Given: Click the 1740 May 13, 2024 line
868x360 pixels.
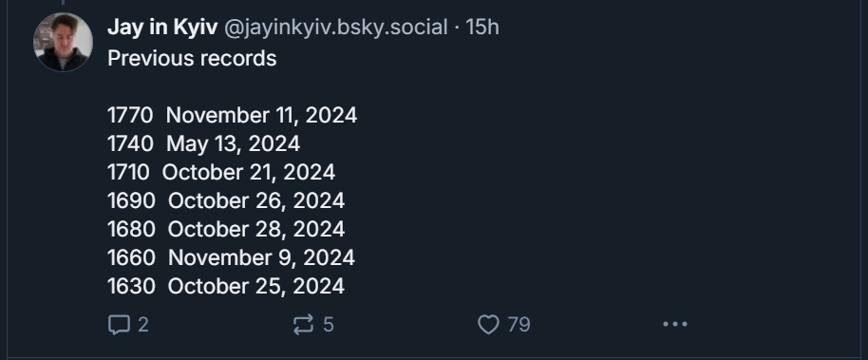Looking at the screenshot, I should 204,144.
